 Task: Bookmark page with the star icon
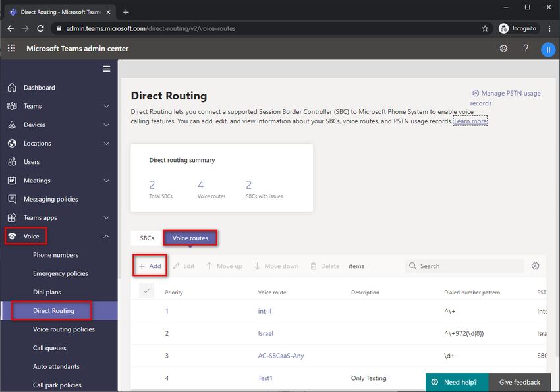[x=485, y=28]
